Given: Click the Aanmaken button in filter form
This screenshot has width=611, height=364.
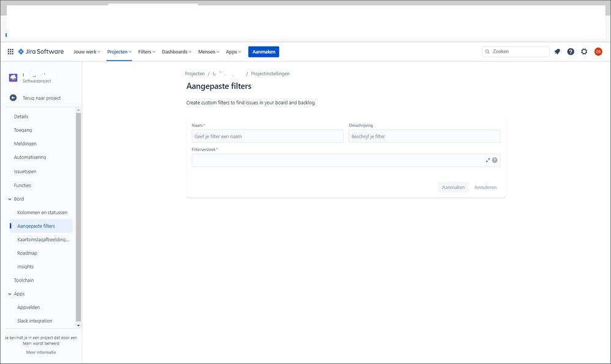Looking at the screenshot, I should tap(453, 187).
